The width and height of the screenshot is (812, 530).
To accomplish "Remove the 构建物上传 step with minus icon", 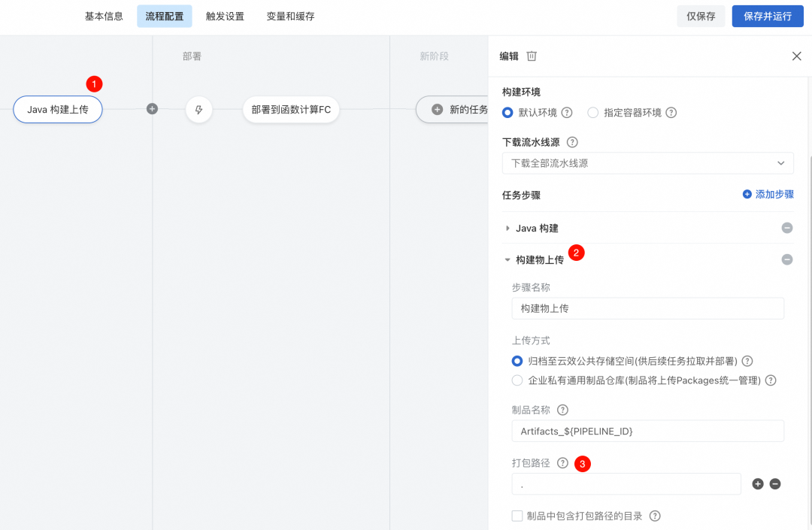I will (786, 260).
